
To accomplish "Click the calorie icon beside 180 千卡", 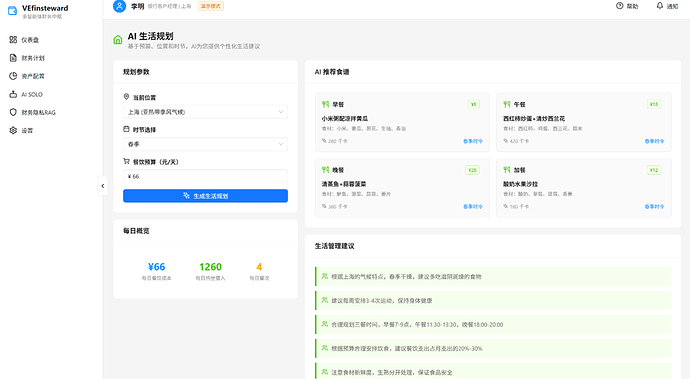I will pos(506,206).
